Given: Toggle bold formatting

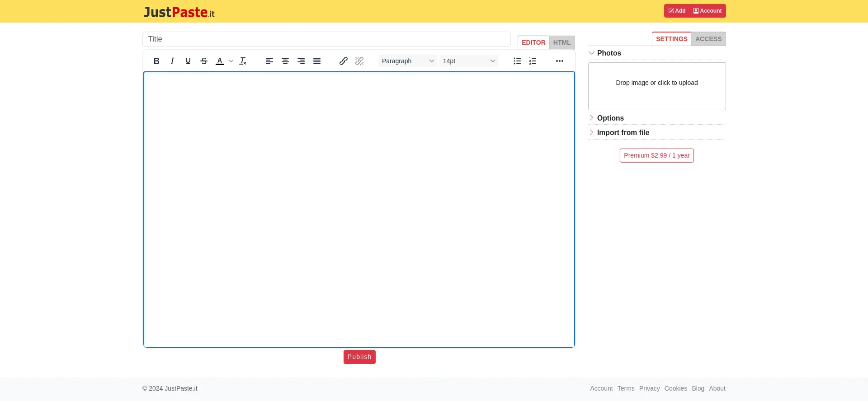Looking at the screenshot, I should [156, 61].
